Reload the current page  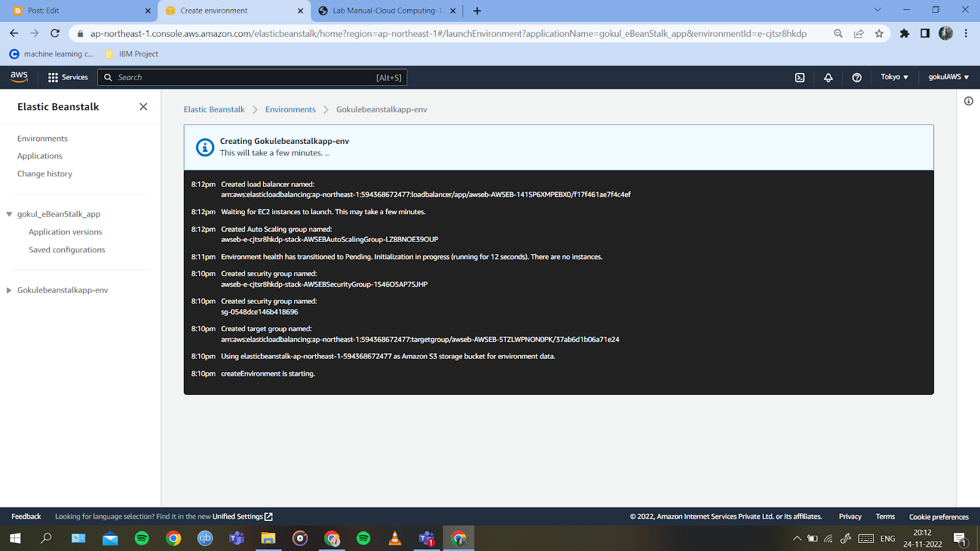tap(55, 33)
